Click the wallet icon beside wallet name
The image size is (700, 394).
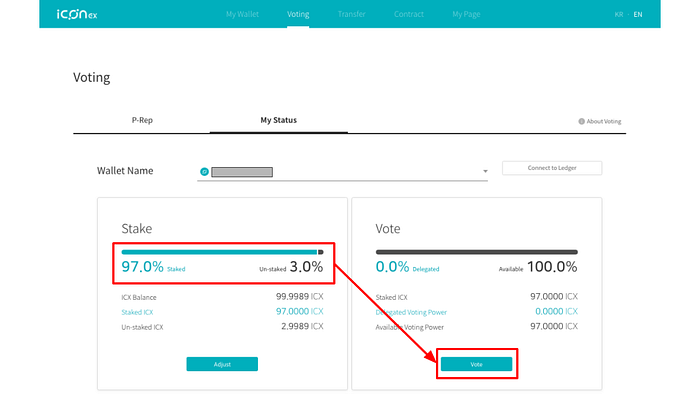coord(204,172)
